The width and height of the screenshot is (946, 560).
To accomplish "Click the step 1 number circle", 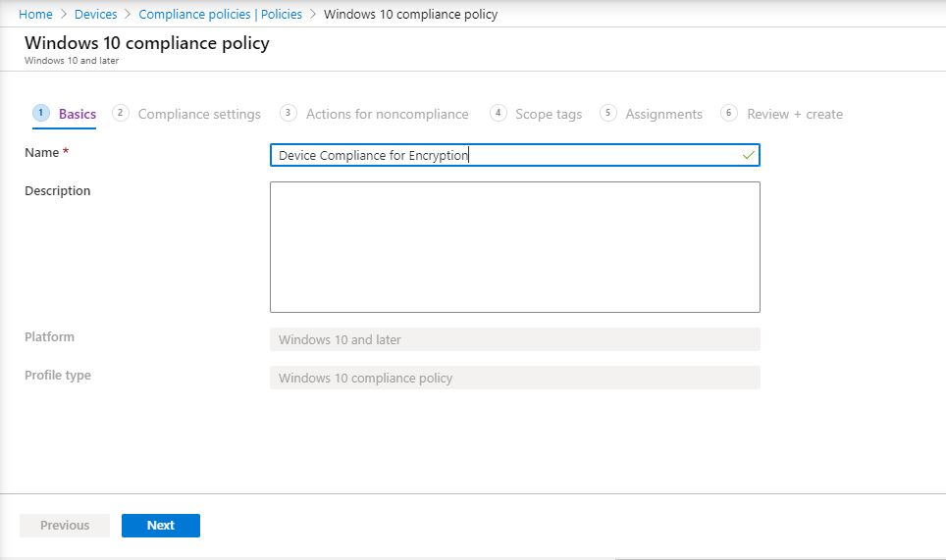I will pyautogui.click(x=41, y=113).
